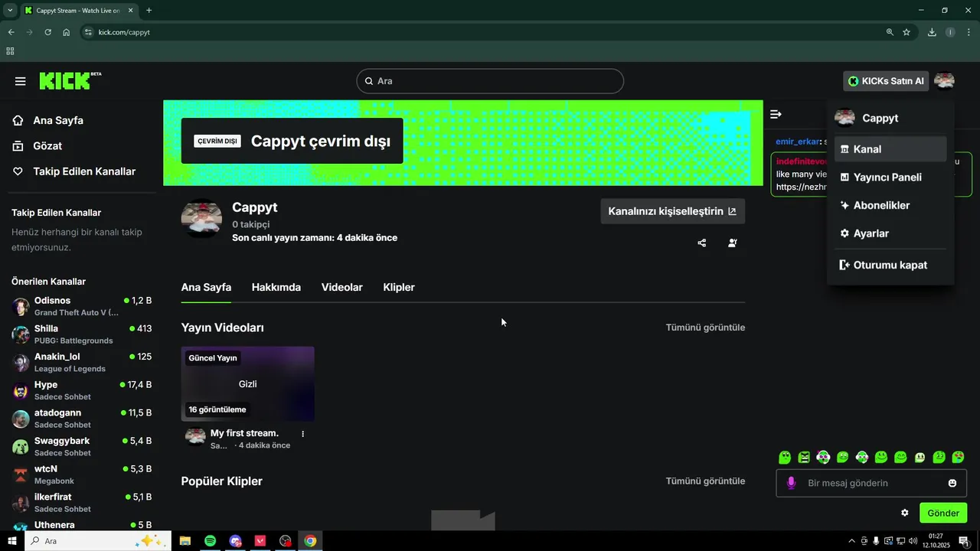Reload the page in Chrome

pyautogui.click(x=47, y=32)
